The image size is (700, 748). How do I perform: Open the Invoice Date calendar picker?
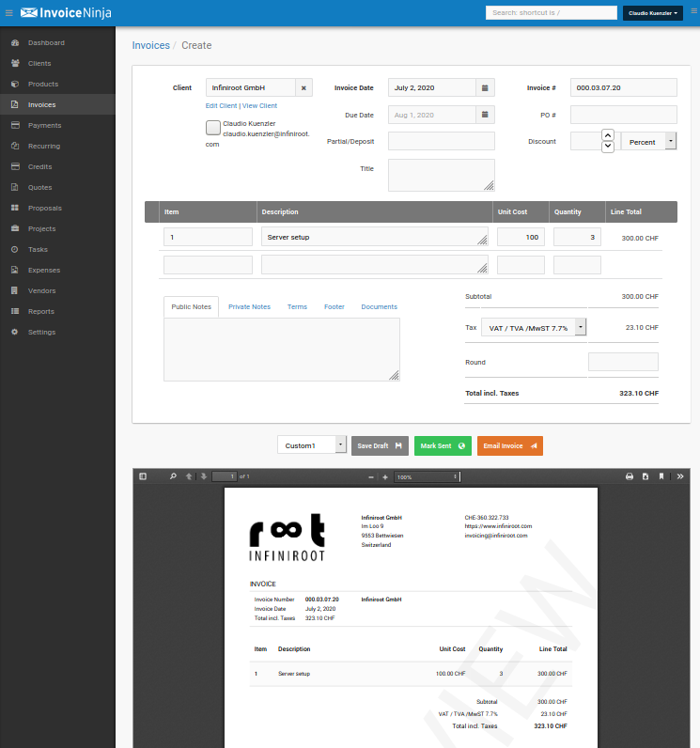coord(485,87)
